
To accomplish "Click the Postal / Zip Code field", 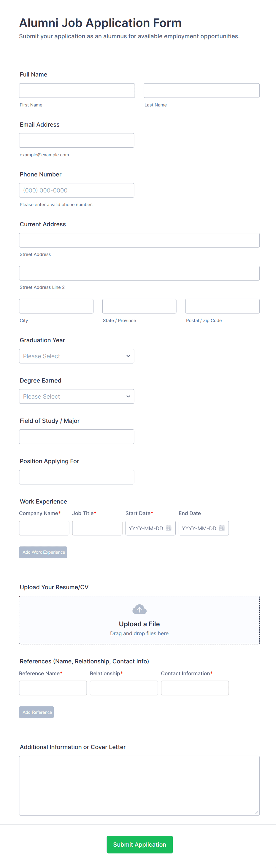I will [222, 306].
